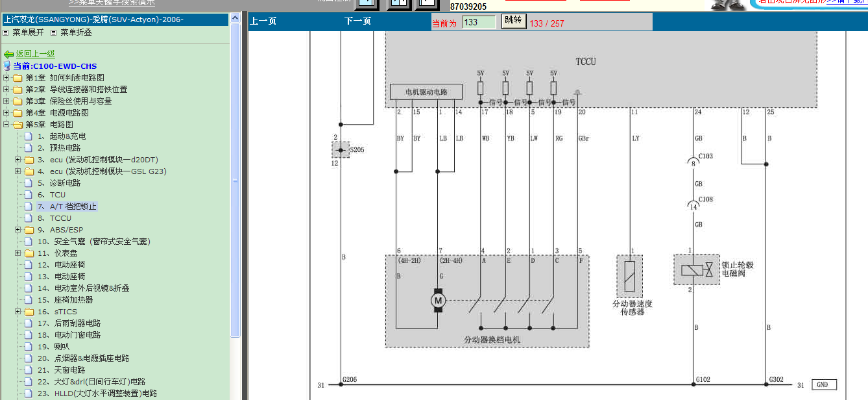Image resolution: width=868 pixels, height=400 pixels.
Task: Click page icon of 15、座椅加热器
Action: coord(29,300)
